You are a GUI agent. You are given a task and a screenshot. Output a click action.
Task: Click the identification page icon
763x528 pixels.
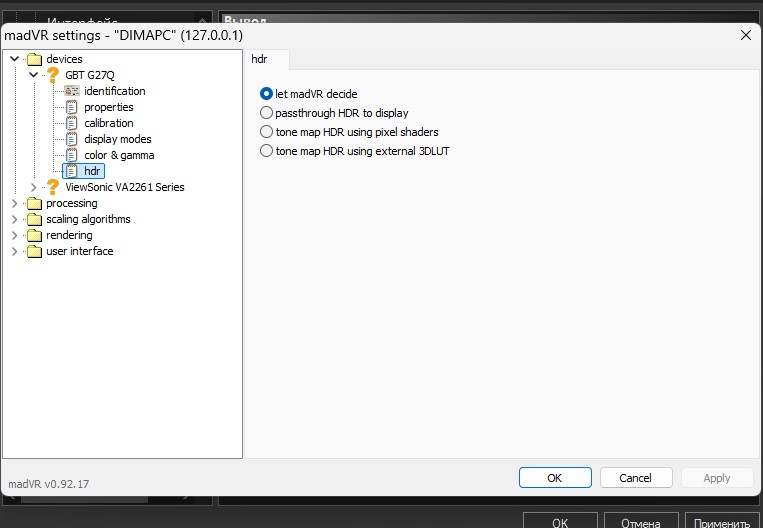click(x=72, y=91)
